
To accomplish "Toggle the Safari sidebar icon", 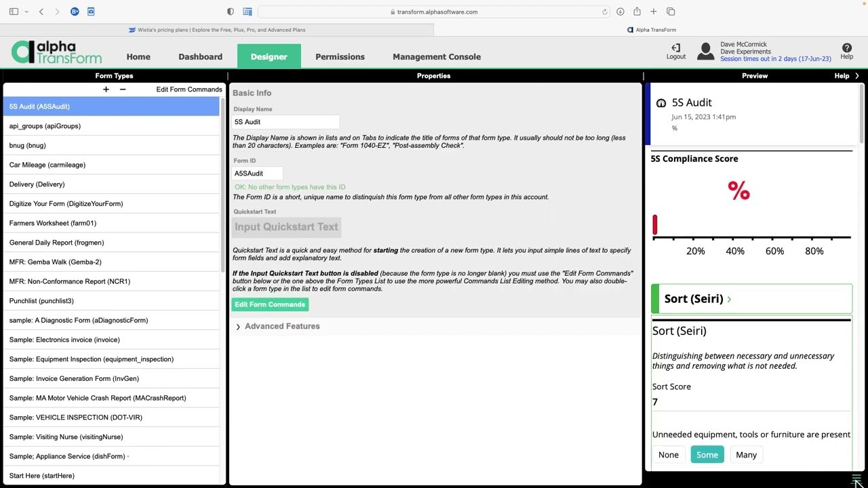I will 14,12.
